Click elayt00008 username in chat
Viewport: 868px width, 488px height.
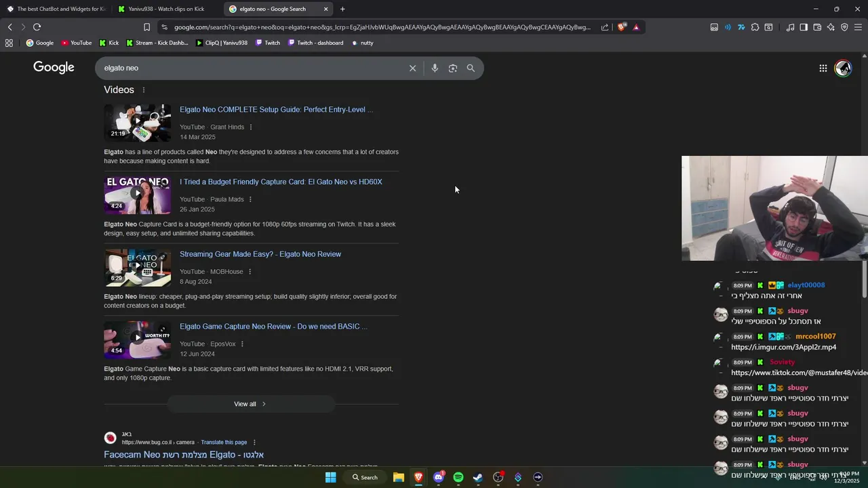coord(806,285)
